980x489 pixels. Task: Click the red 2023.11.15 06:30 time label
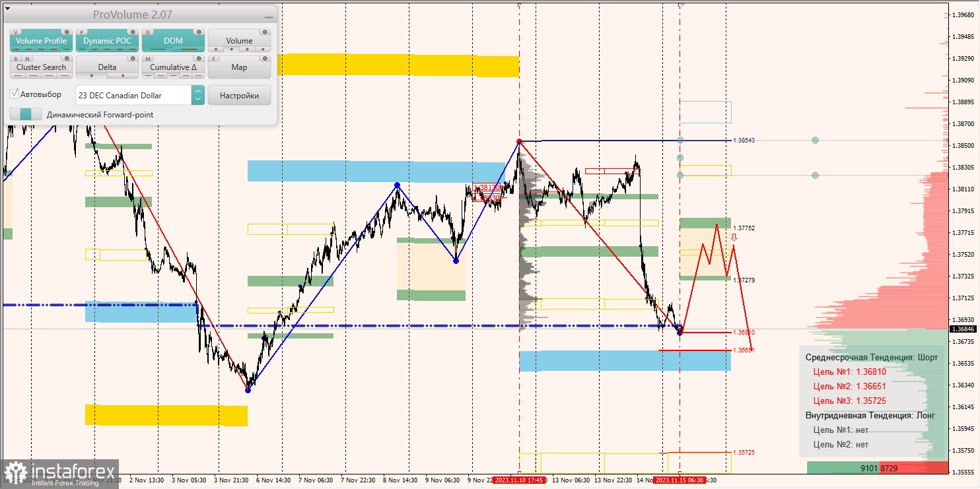[680, 480]
